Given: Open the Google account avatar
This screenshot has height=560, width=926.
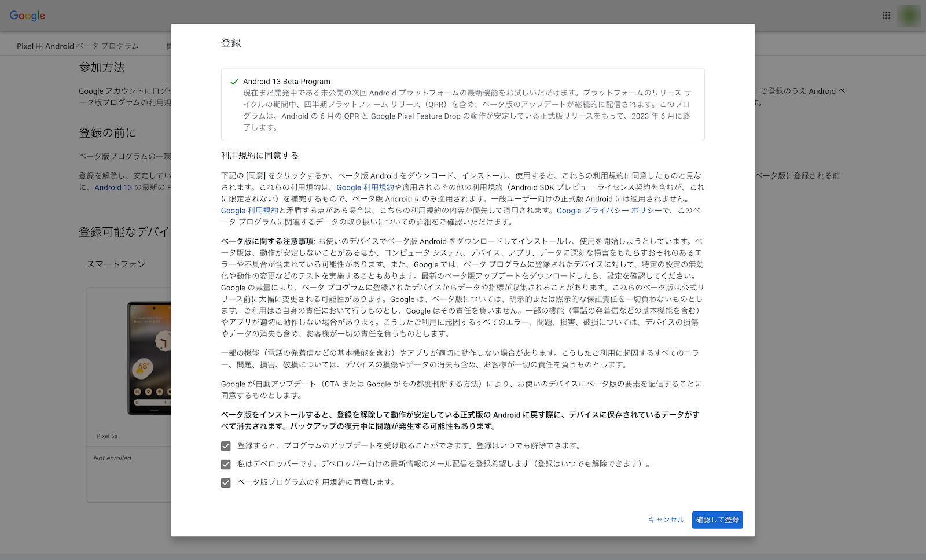Looking at the screenshot, I should click(x=909, y=16).
